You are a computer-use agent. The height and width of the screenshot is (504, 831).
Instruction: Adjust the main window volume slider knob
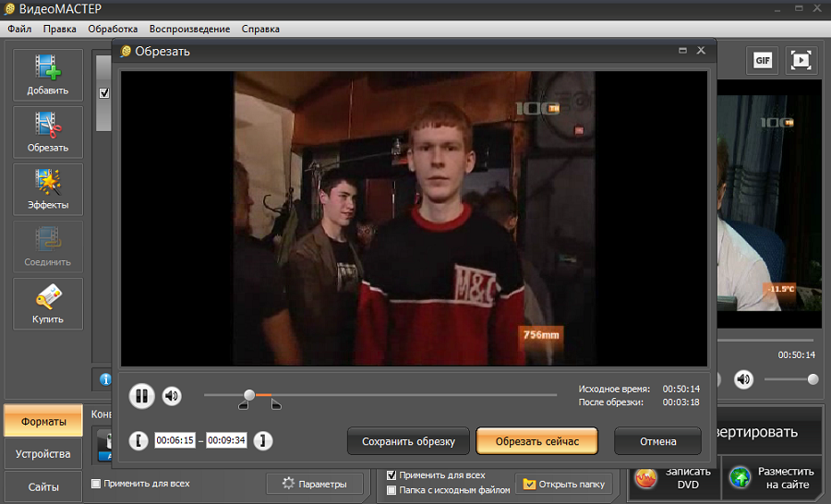coord(813,379)
